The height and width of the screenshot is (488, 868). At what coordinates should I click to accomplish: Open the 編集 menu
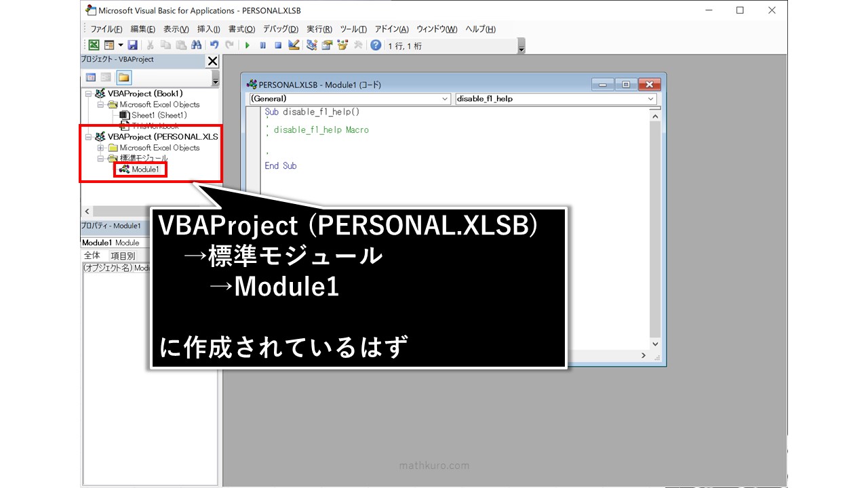click(x=142, y=29)
